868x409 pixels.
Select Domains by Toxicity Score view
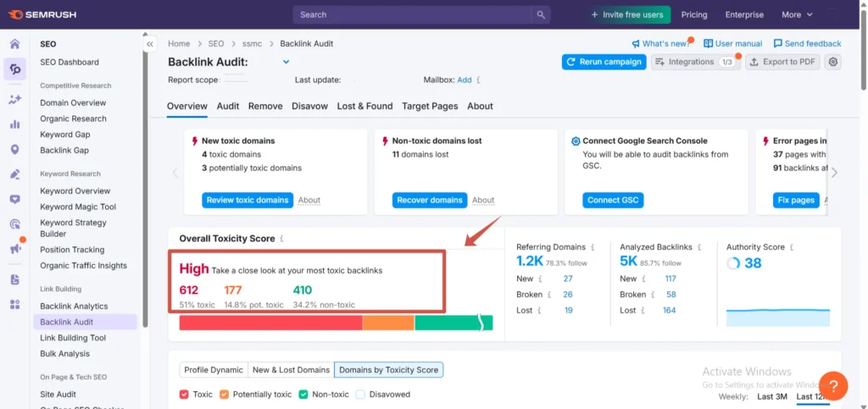pyautogui.click(x=388, y=370)
